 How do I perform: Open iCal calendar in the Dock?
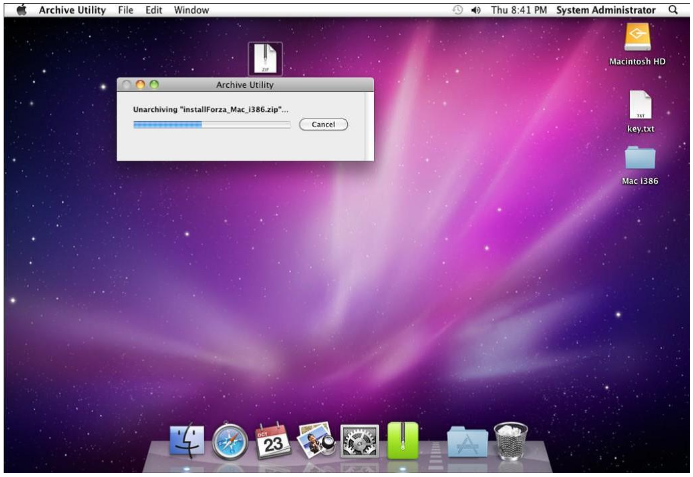273,440
